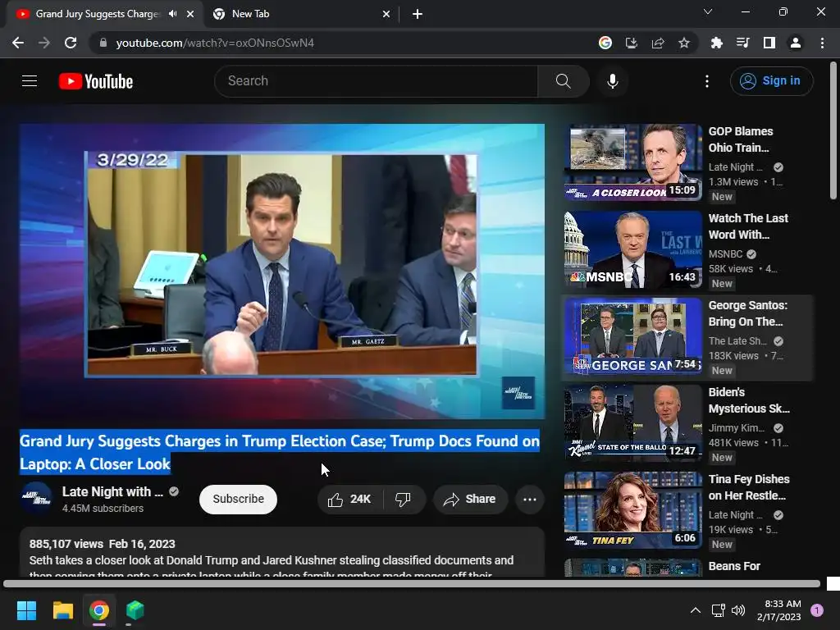Screen dimensions: 840x630
Task: Focus the YouTube Search field
Action: 376,81
